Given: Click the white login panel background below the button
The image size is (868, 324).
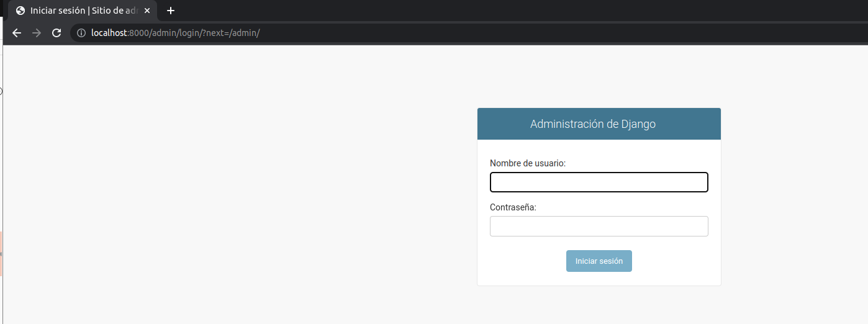Looking at the screenshot, I should click(599, 279).
